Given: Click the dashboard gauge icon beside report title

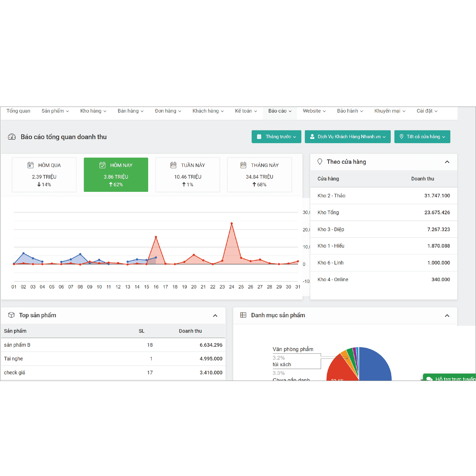Looking at the screenshot, I should [12, 137].
